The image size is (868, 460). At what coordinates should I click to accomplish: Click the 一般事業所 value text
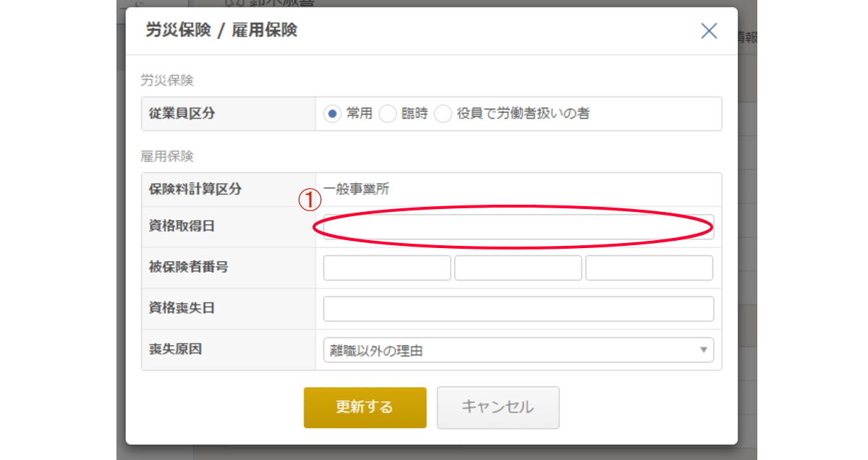(x=357, y=189)
